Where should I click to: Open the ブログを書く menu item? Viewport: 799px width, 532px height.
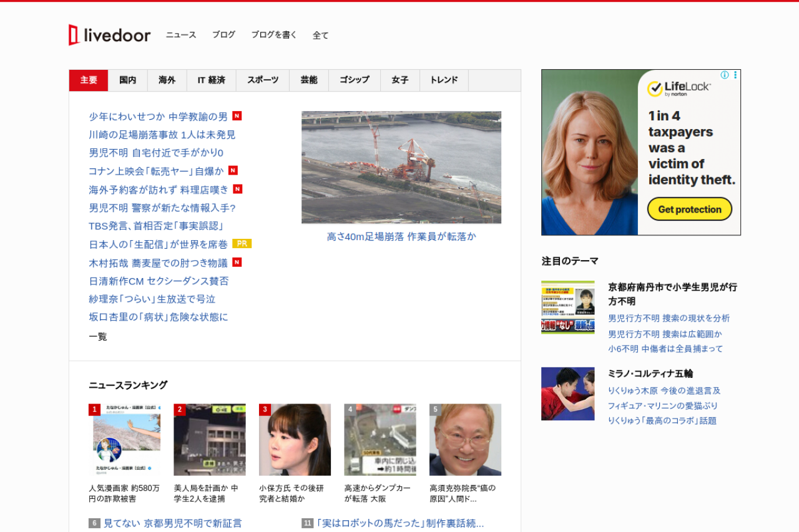(x=274, y=35)
